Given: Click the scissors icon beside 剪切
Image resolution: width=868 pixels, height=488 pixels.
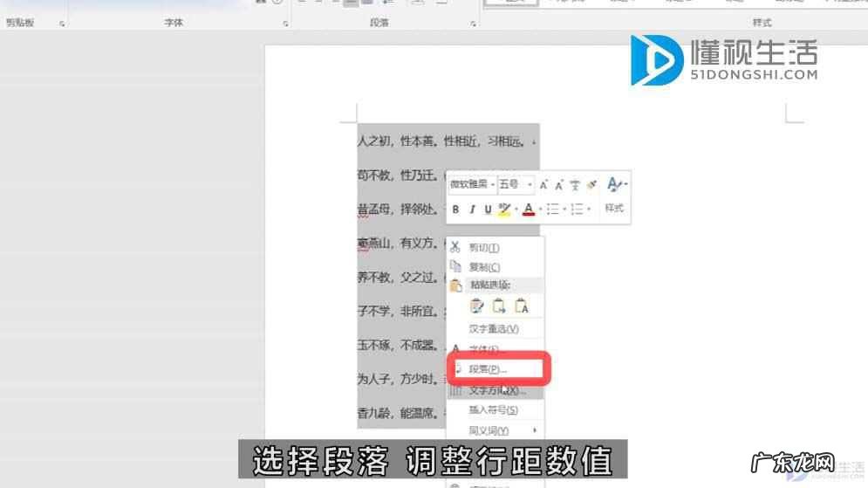Looking at the screenshot, I should coord(455,247).
